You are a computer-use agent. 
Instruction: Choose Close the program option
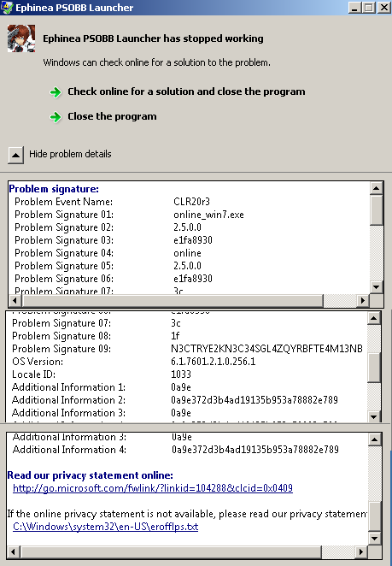point(112,116)
